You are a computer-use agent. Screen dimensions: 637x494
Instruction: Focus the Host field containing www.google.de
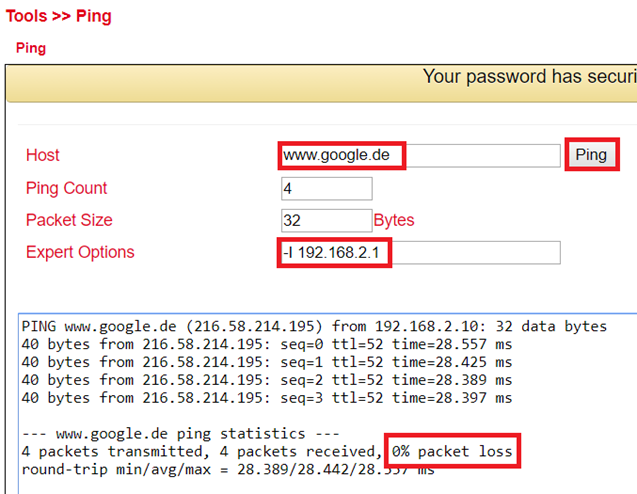click(420, 155)
